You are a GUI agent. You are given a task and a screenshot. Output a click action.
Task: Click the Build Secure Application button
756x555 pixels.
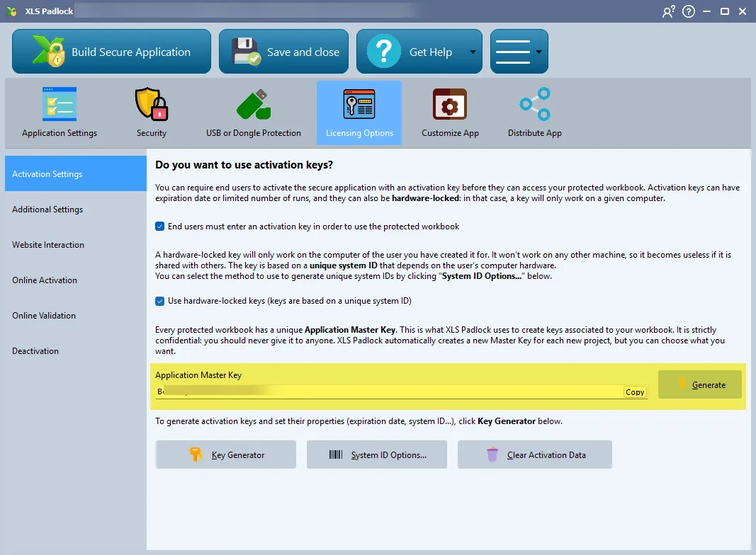coord(111,52)
